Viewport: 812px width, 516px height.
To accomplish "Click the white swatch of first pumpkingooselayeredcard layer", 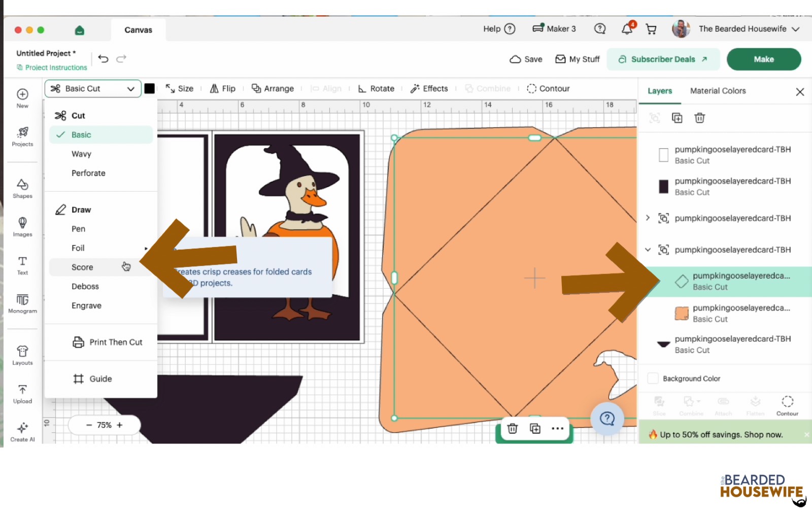I will [663, 155].
